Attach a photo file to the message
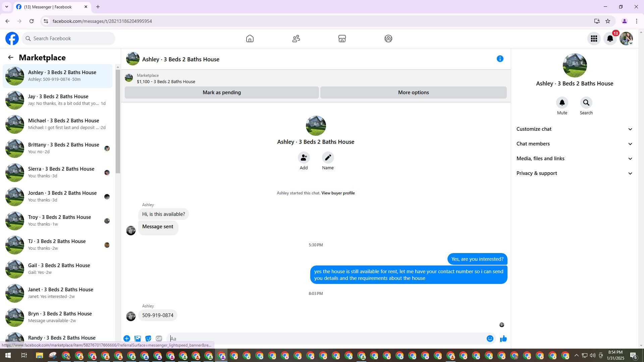The height and width of the screenshot is (362, 644). pyautogui.click(x=138, y=339)
